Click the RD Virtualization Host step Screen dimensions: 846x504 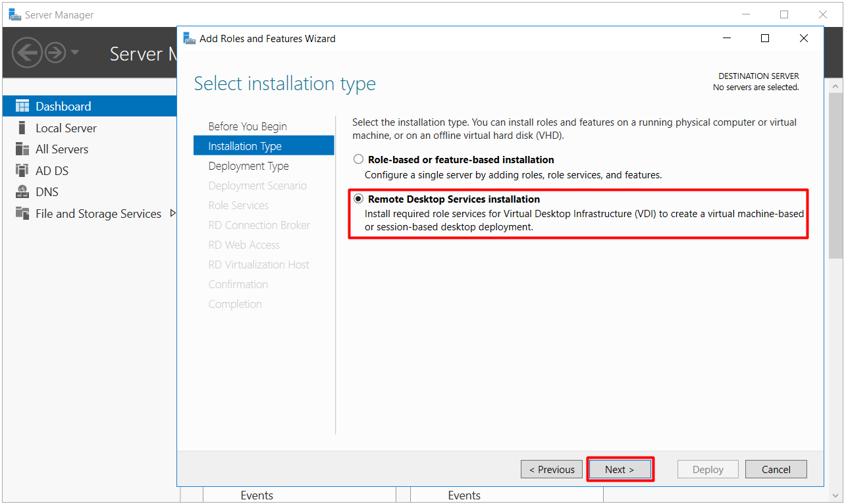point(259,265)
